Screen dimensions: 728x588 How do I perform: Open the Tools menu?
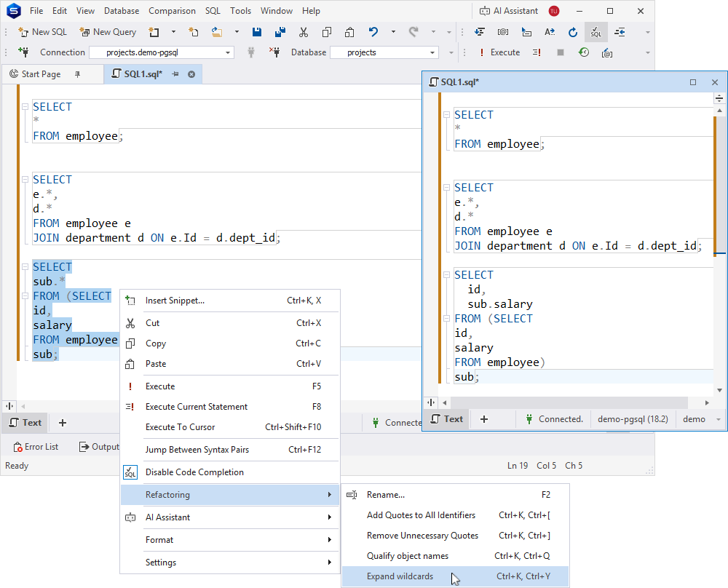click(240, 11)
